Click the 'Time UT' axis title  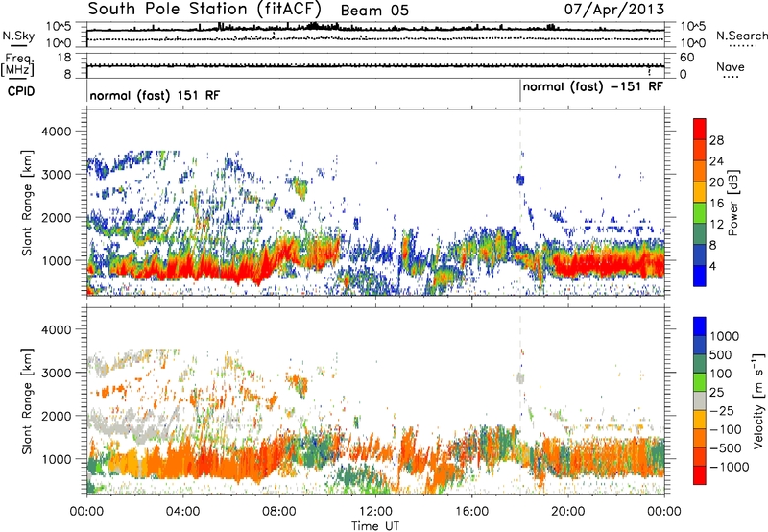(x=375, y=526)
